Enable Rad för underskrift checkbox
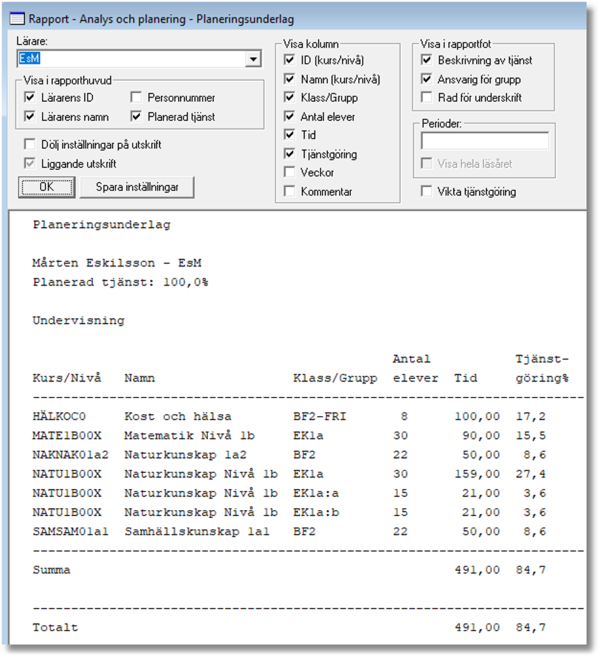This screenshot has width=600, height=658. (427, 98)
